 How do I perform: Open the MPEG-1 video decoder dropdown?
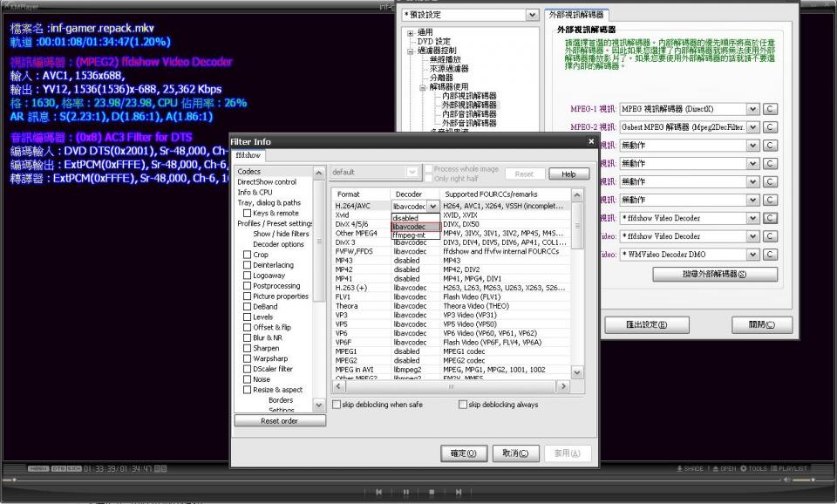coord(753,109)
